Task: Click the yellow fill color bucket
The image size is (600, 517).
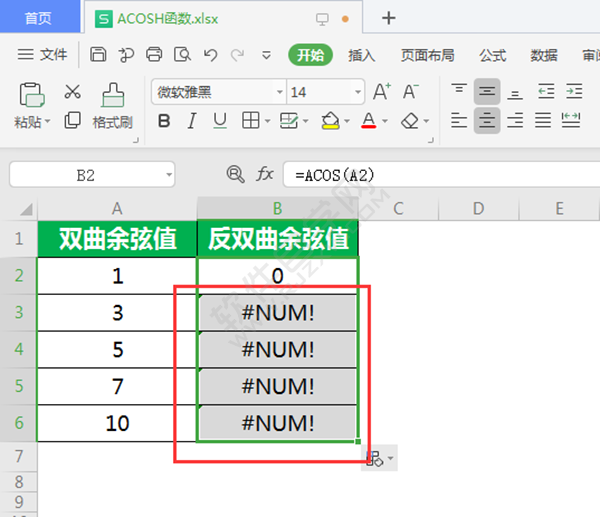Action: [331, 121]
